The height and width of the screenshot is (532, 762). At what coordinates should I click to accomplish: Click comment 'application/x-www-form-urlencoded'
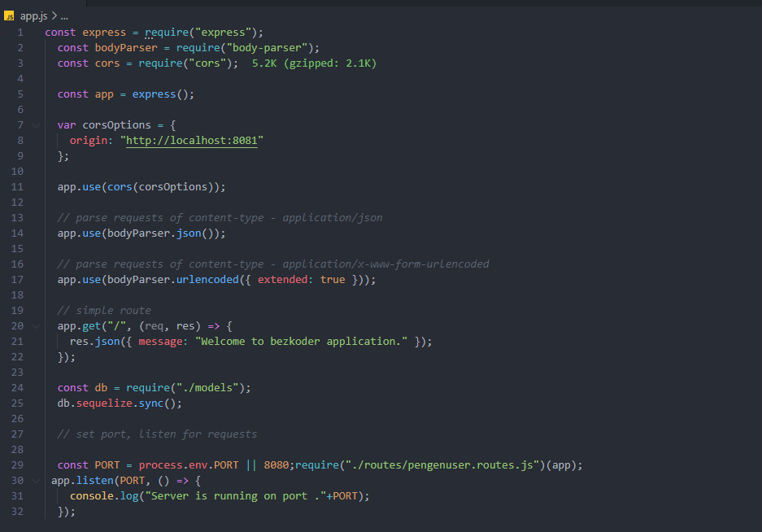pyautogui.click(x=385, y=264)
